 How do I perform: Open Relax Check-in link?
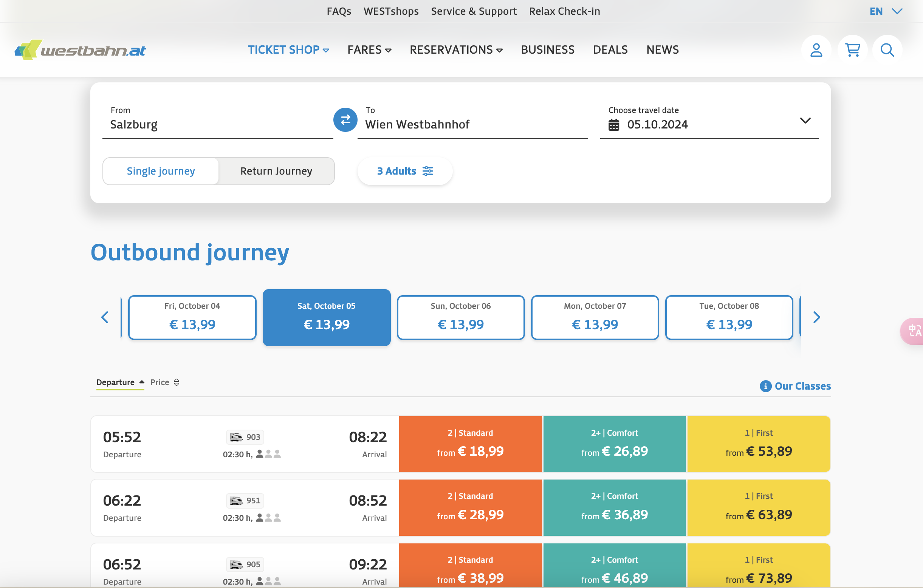point(565,11)
